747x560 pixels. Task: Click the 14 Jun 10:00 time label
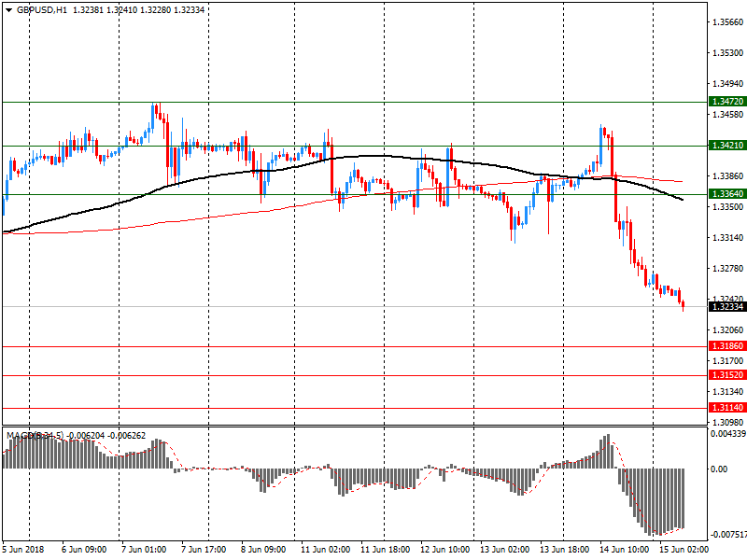624,550
